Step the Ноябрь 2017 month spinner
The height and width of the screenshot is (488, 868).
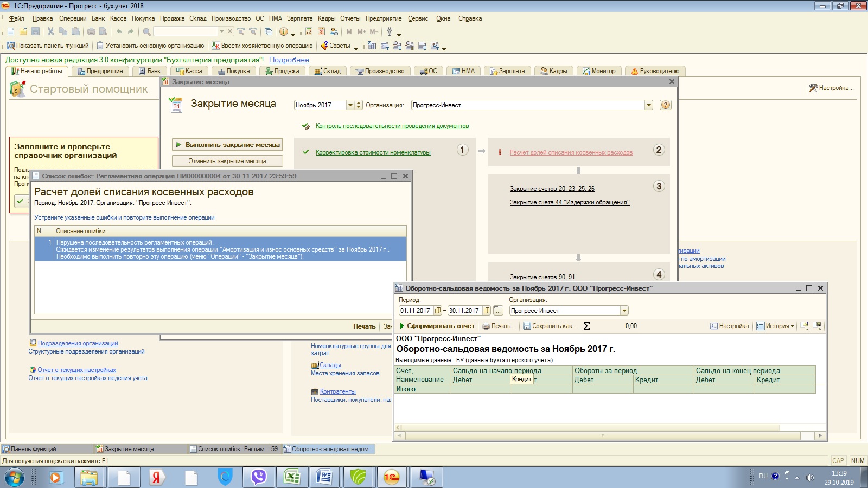coord(359,105)
